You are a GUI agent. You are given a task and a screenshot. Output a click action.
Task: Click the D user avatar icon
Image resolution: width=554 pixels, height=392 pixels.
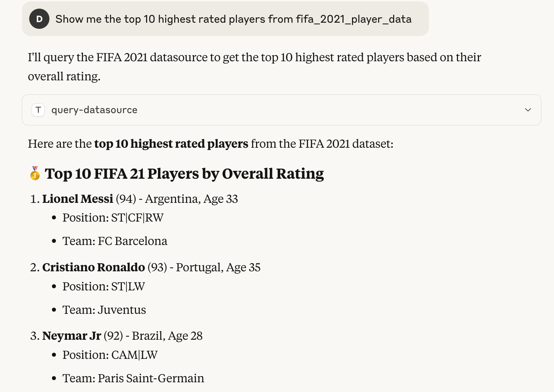point(39,19)
